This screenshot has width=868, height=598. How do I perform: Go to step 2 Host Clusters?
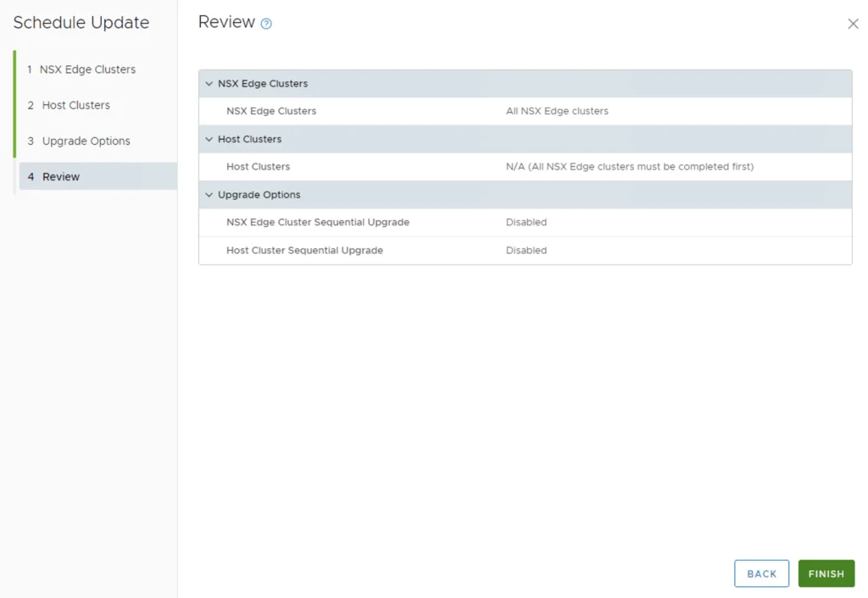point(69,105)
